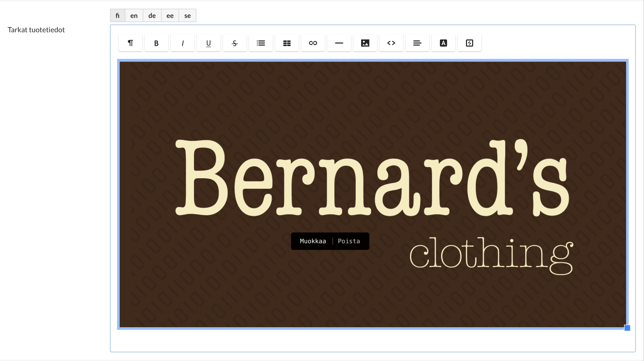This screenshot has height=361, width=644.
Task: Switch to HTML code view
Action: (x=391, y=43)
